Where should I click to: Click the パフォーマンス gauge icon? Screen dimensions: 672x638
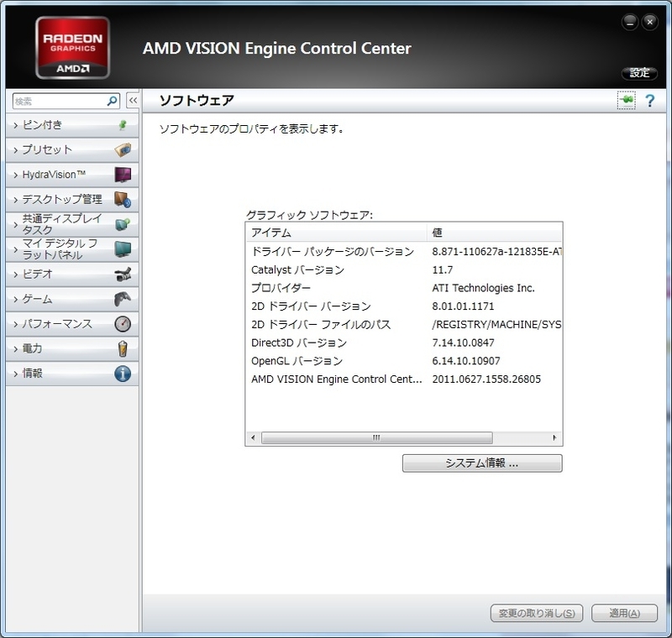(x=123, y=324)
